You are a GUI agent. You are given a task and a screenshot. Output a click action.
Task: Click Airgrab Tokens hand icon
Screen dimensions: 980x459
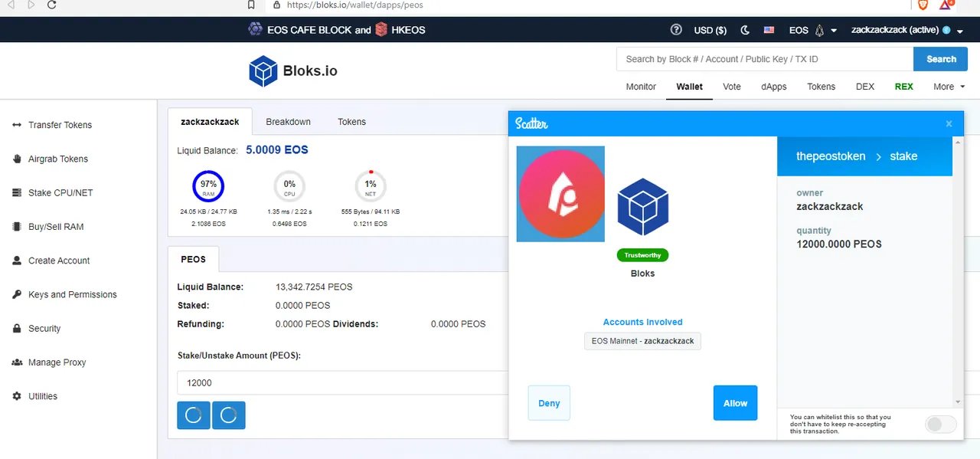tap(17, 159)
